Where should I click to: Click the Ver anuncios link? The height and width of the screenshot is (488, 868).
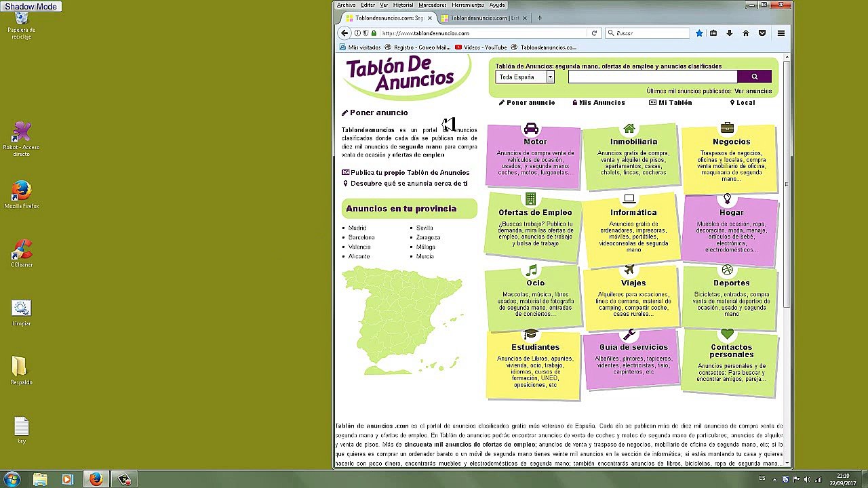753,91
